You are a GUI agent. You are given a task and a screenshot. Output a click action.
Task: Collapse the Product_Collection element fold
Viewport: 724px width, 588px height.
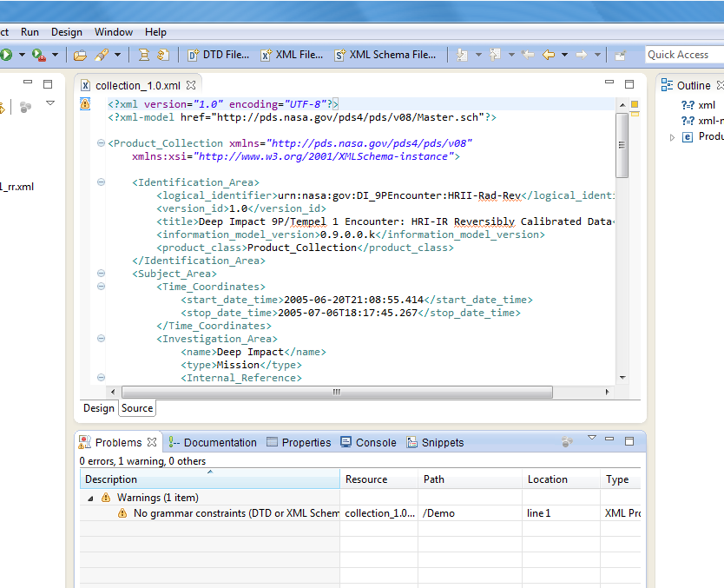pos(101,143)
